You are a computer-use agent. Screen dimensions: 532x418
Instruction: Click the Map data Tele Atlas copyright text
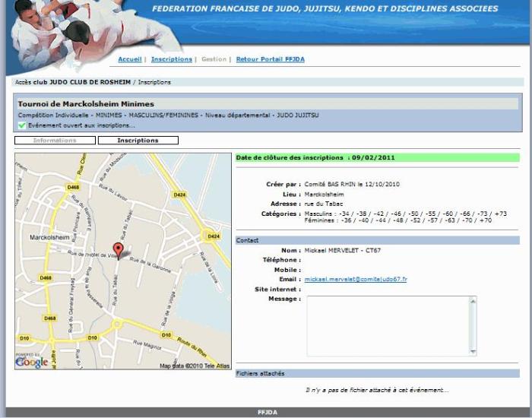194,366
